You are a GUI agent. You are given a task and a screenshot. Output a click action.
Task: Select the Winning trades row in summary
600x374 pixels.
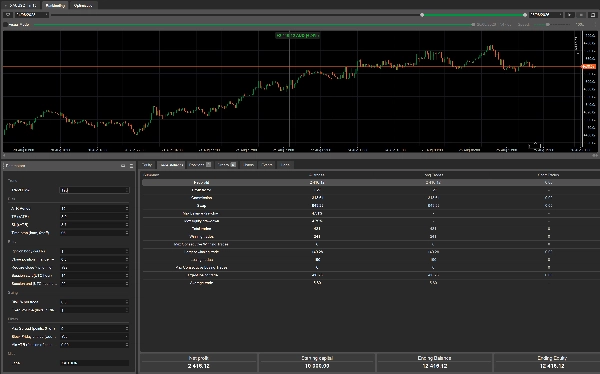coord(370,237)
